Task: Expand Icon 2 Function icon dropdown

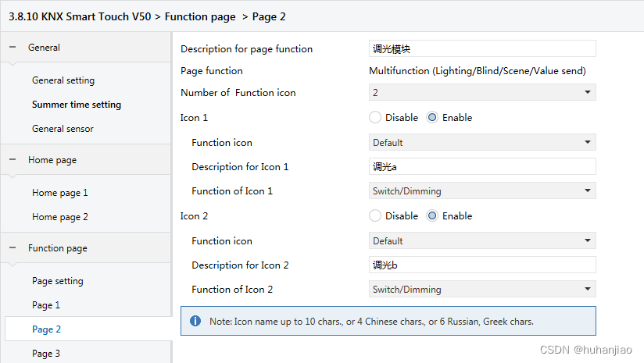Action: pos(481,241)
